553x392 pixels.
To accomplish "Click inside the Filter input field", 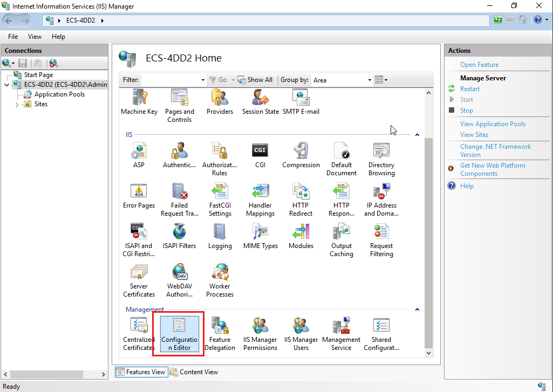I will [x=170, y=80].
